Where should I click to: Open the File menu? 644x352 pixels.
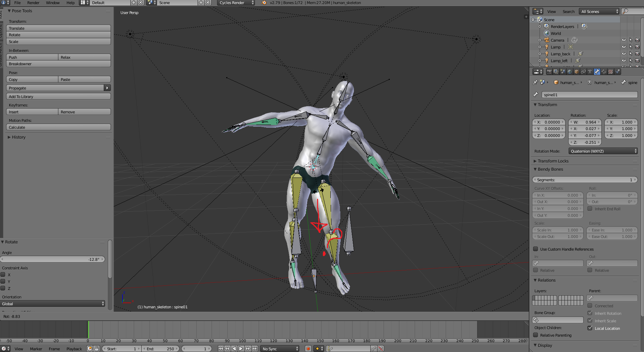[x=17, y=3]
